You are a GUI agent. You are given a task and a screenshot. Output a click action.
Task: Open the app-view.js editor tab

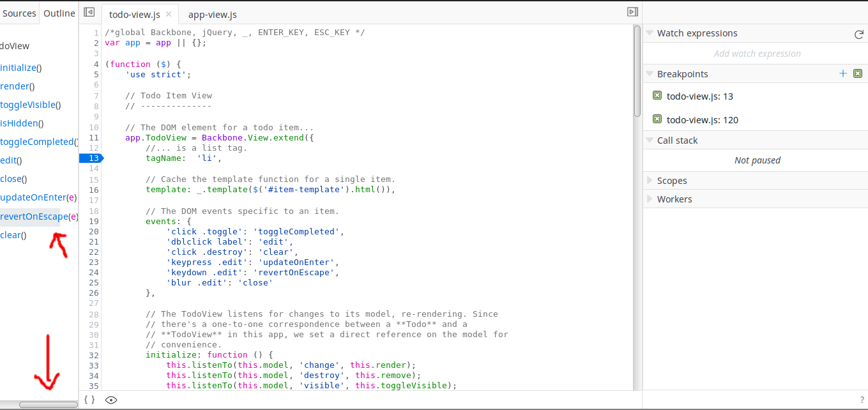[212, 14]
